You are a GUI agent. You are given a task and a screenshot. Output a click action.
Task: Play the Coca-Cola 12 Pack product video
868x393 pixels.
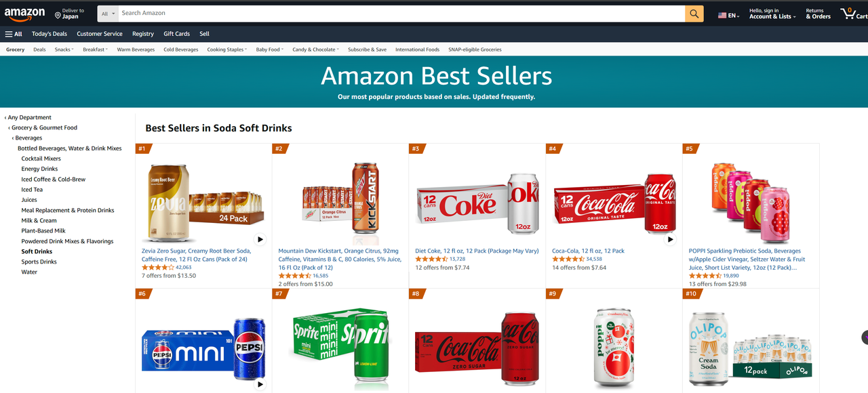pyautogui.click(x=670, y=239)
